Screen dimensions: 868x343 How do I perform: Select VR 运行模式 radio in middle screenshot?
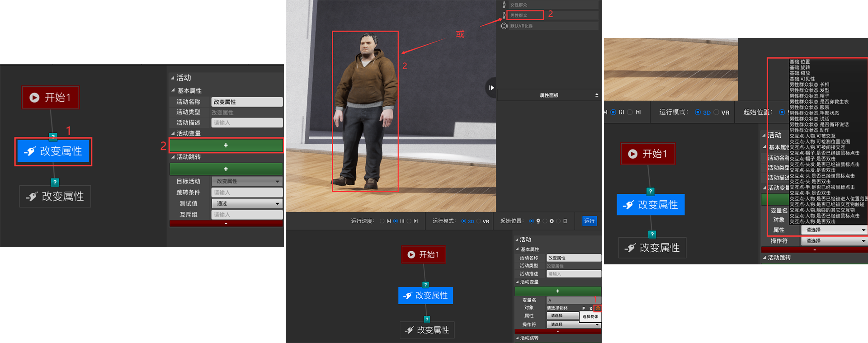[478, 221]
